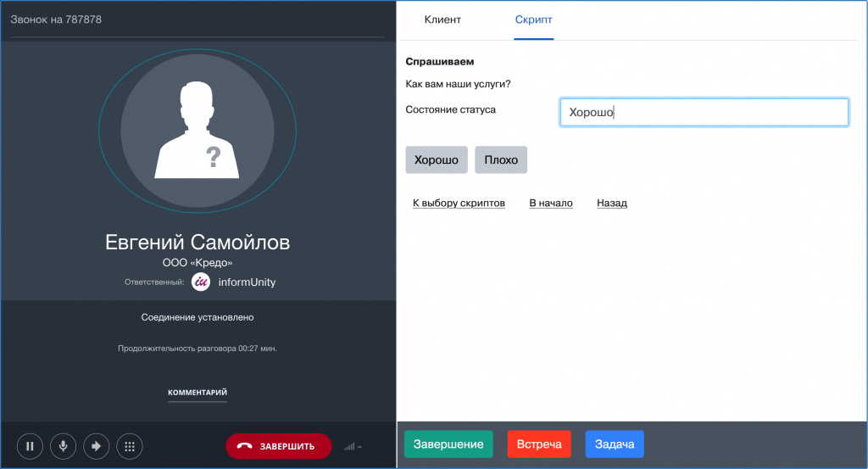Switch to the Клиент tab

coord(442,20)
